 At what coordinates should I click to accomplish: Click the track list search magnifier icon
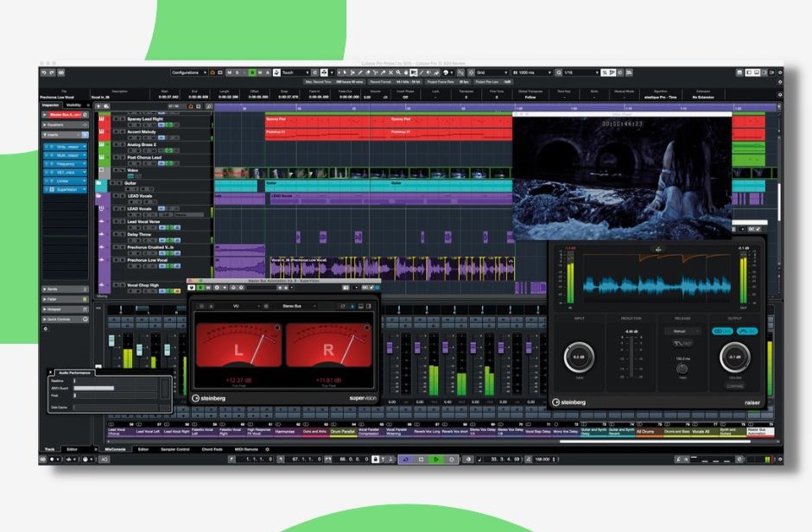point(209,106)
